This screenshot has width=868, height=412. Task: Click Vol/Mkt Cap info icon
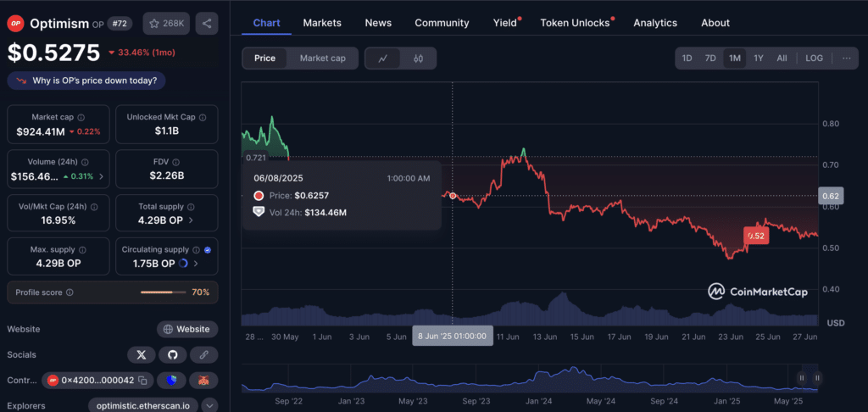[x=94, y=207]
